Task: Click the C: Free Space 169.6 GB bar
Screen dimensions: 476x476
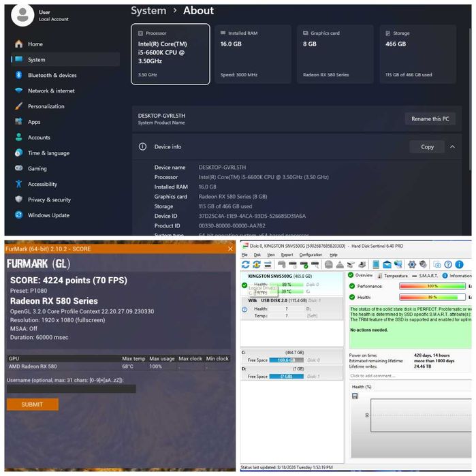Action: pos(286,360)
